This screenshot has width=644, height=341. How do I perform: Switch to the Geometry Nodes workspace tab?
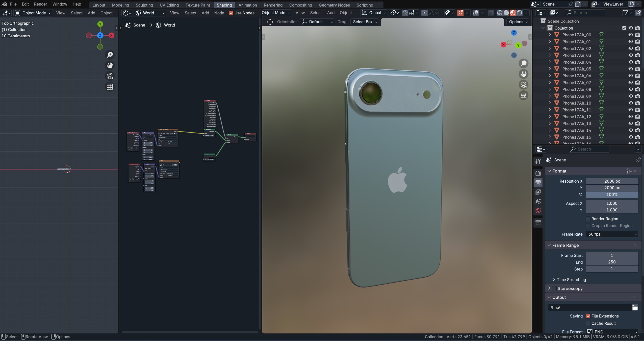pyautogui.click(x=334, y=5)
